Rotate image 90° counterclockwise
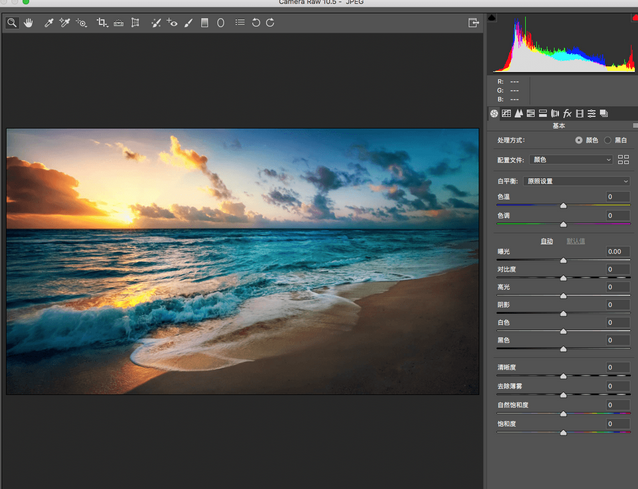This screenshot has width=638, height=489. coord(256,23)
